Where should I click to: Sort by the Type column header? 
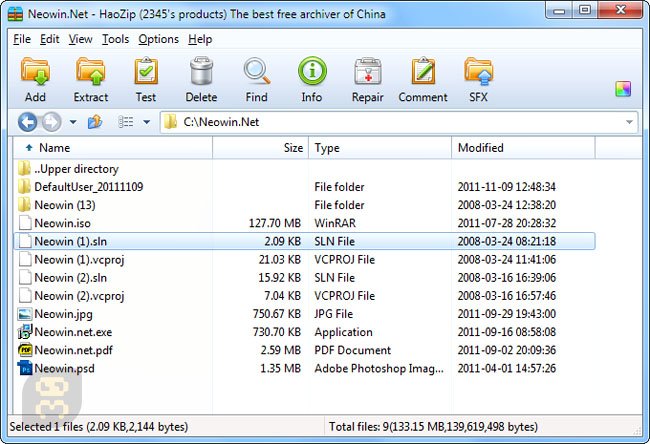click(380, 148)
